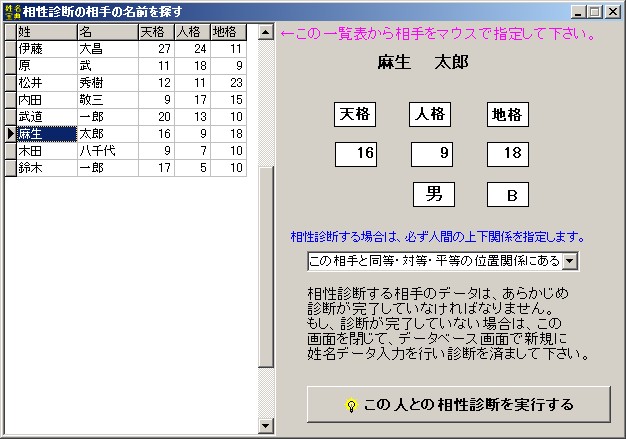The width and height of the screenshot is (626, 439).
Task: Select the given name cell 敬三
Action: (x=108, y=100)
